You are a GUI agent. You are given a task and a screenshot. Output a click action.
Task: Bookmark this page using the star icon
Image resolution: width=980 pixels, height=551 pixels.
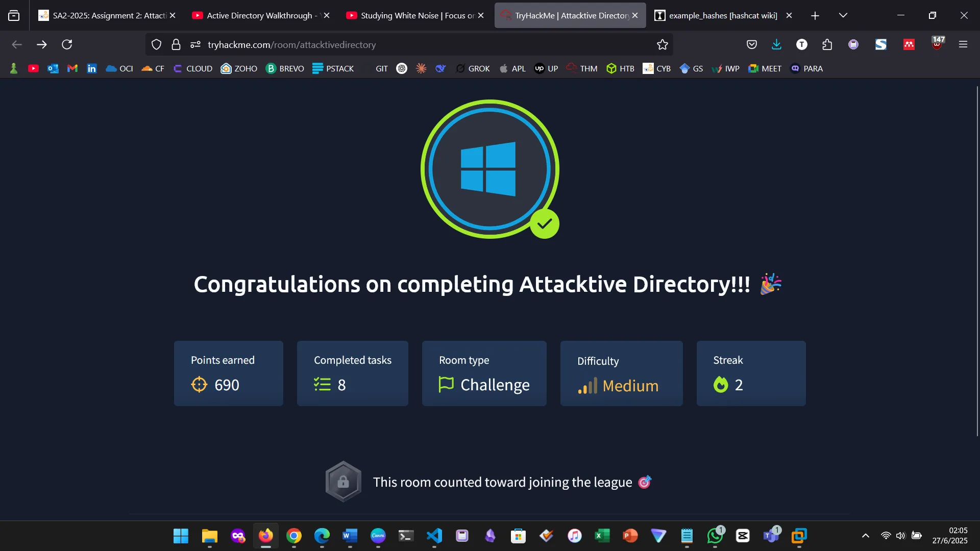(661, 44)
